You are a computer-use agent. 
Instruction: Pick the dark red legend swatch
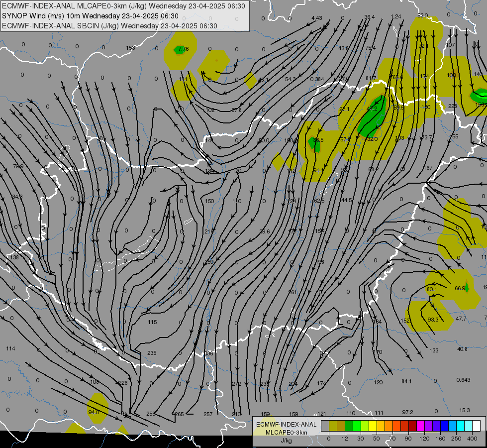click(x=412, y=426)
